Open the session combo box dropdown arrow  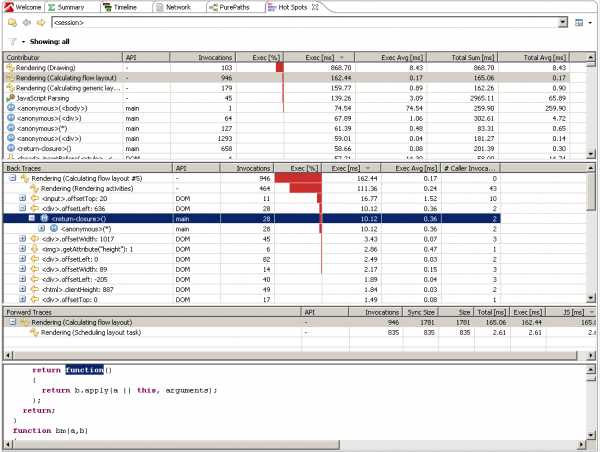coord(565,21)
